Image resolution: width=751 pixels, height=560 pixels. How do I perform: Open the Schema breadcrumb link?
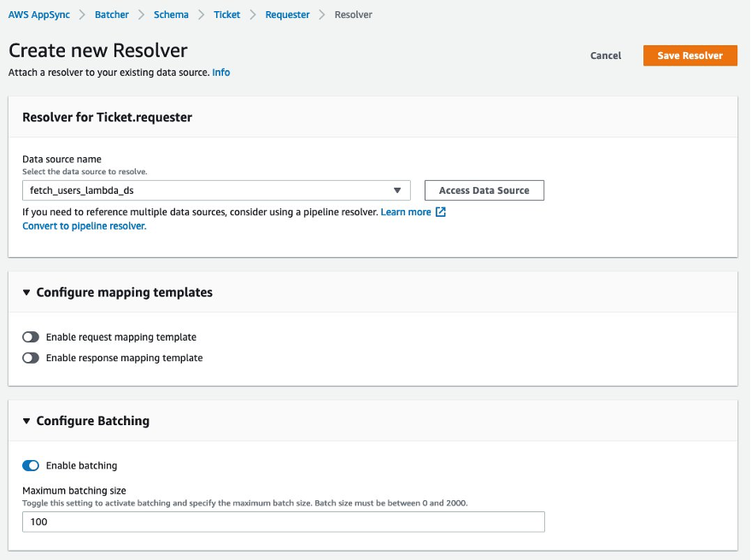pos(171,15)
